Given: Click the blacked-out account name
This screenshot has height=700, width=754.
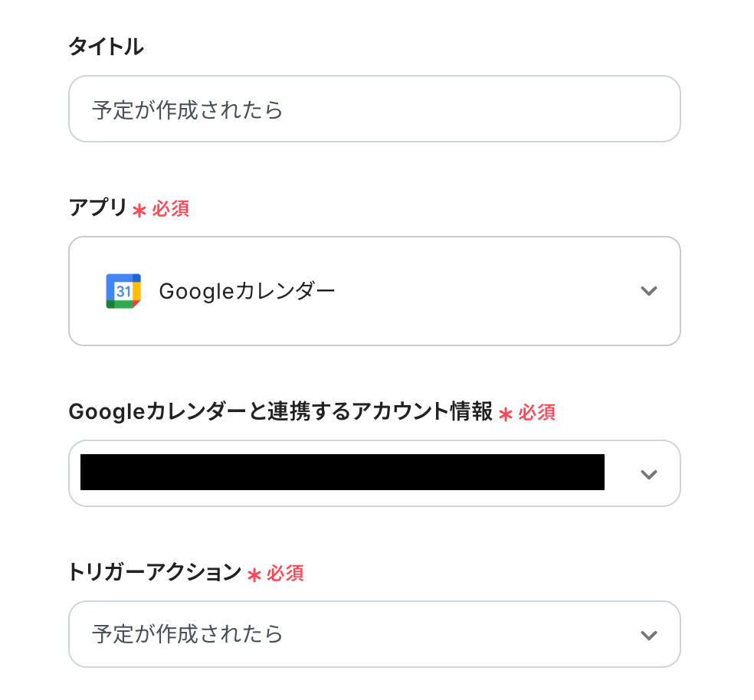Looking at the screenshot, I should [342, 473].
